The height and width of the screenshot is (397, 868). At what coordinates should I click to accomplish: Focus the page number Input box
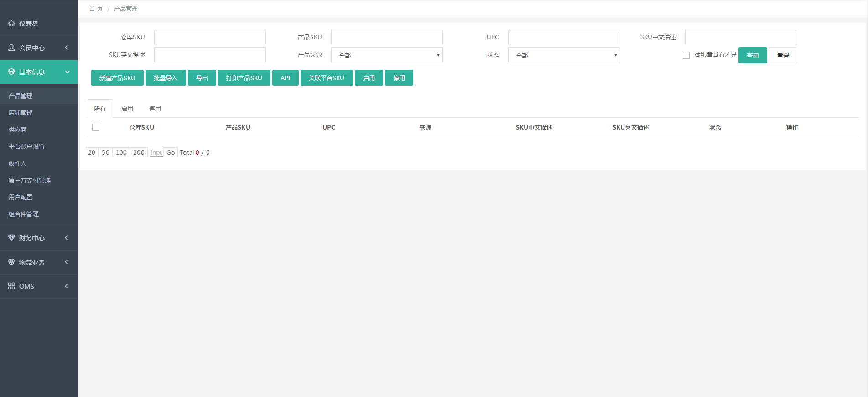pyautogui.click(x=156, y=152)
